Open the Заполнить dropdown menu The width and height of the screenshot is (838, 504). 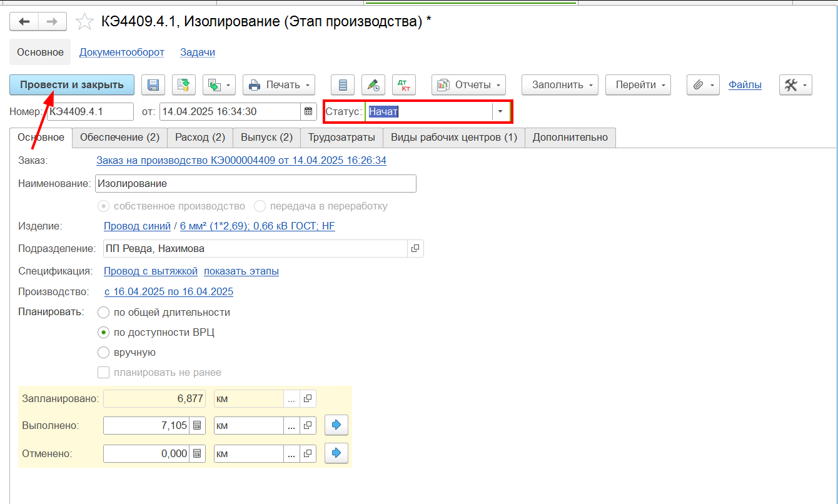point(560,85)
